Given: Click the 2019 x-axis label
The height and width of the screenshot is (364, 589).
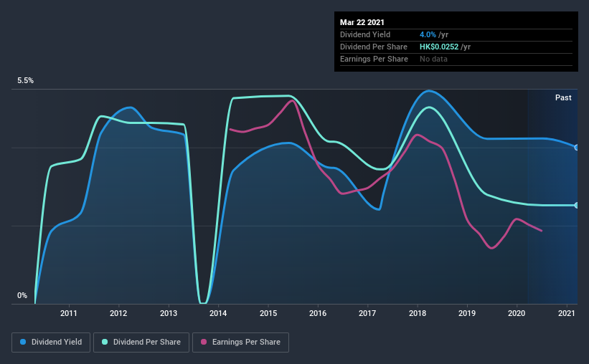Looking at the screenshot, I should [467, 313].
